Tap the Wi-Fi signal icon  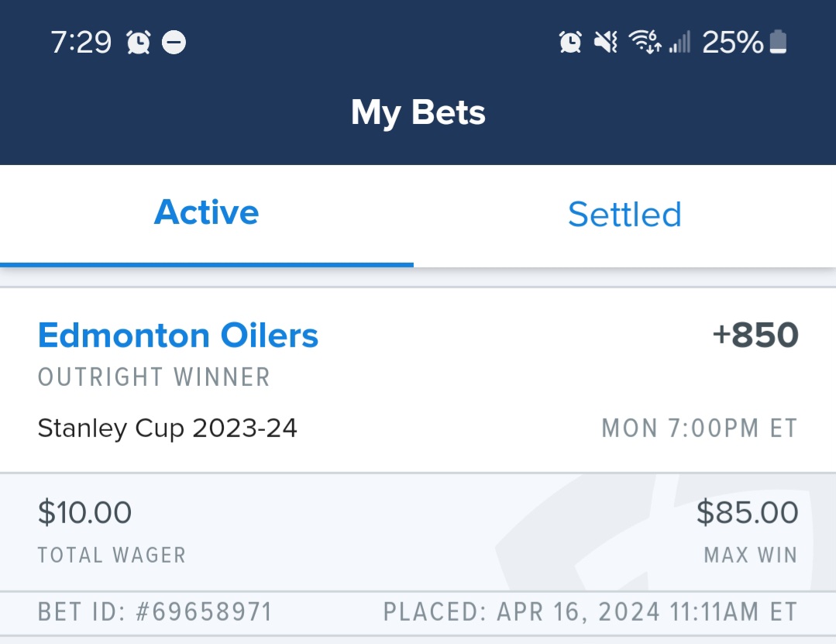pyautogui.click(x=645, y=42)
